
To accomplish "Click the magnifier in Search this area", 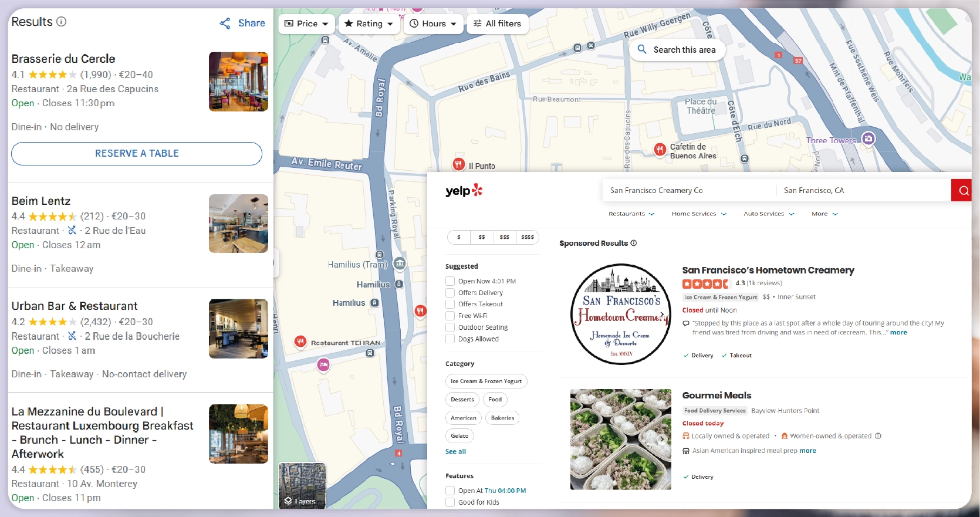I will pyautogui.click(x=642, y=49).
